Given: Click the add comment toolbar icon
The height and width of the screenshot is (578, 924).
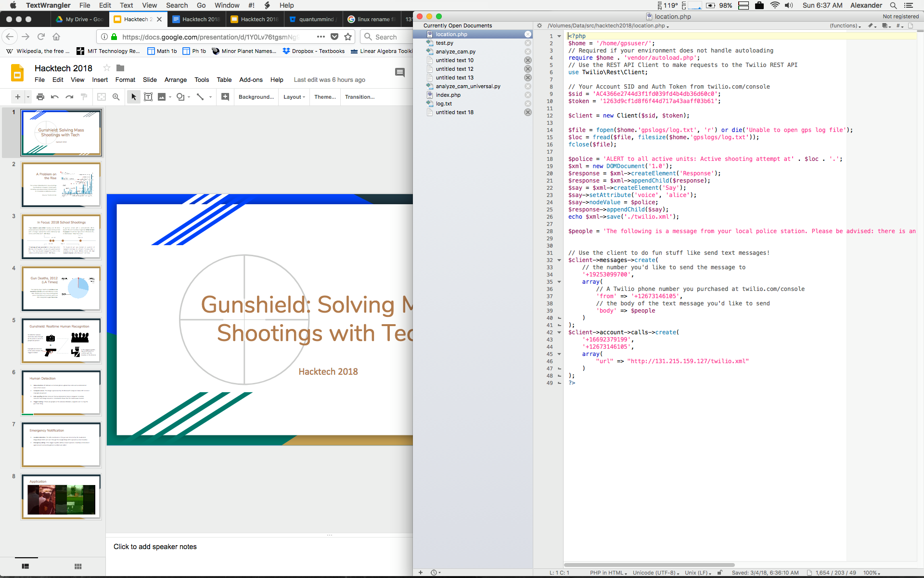Looking at the screenshot, I should tap(225, 97).
